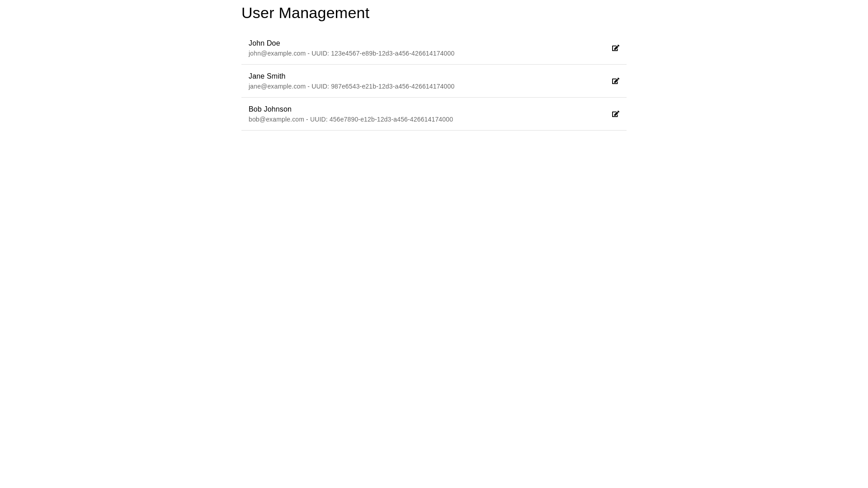Click the word "Management" in the heading
Image resolution: width=868 pixels, height=488 pixels.
pos(324,13)
